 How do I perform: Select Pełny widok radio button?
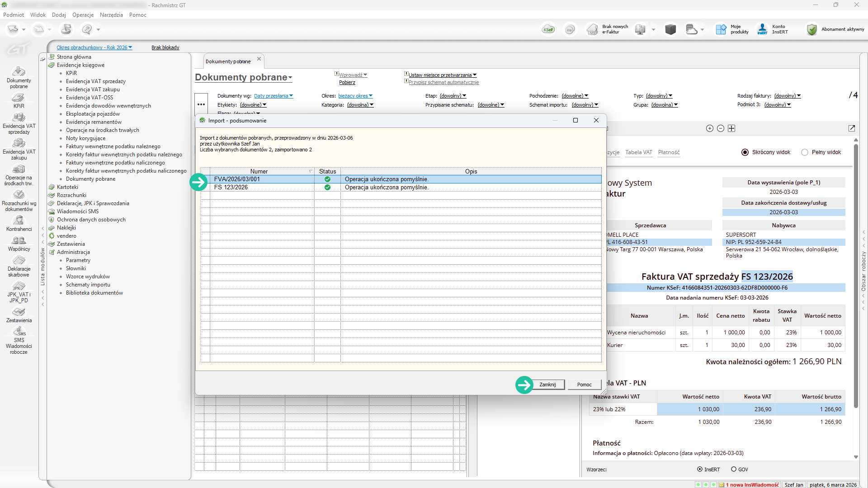tap(805, 152)
